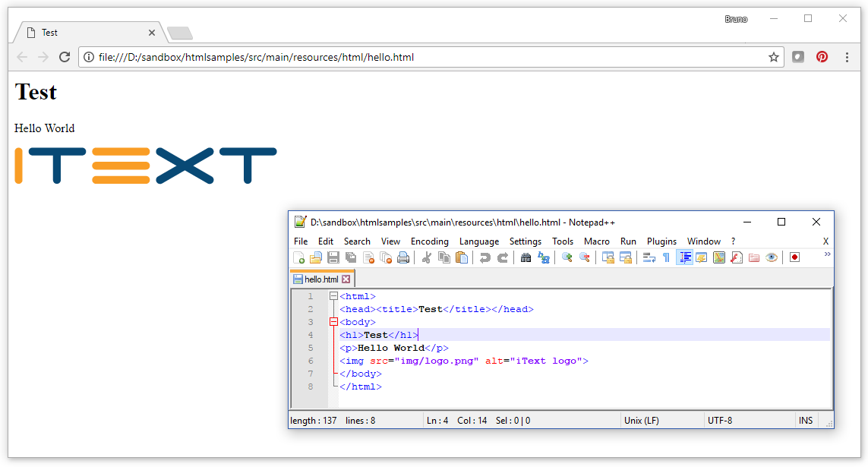868x467 pixels.
Task: Click the Save All toolbar icon
Action: (x=351, y=258)
